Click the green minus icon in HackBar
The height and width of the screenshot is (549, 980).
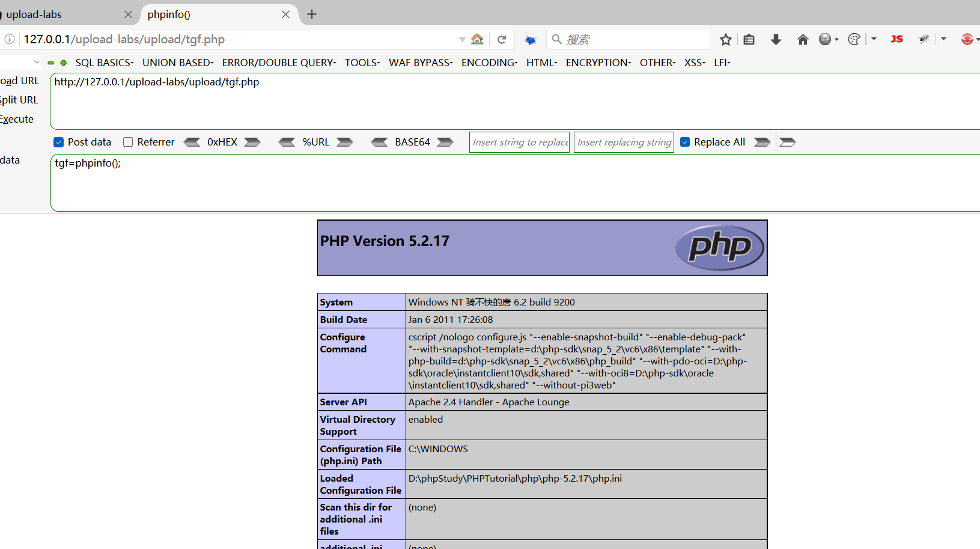(51, 63)
